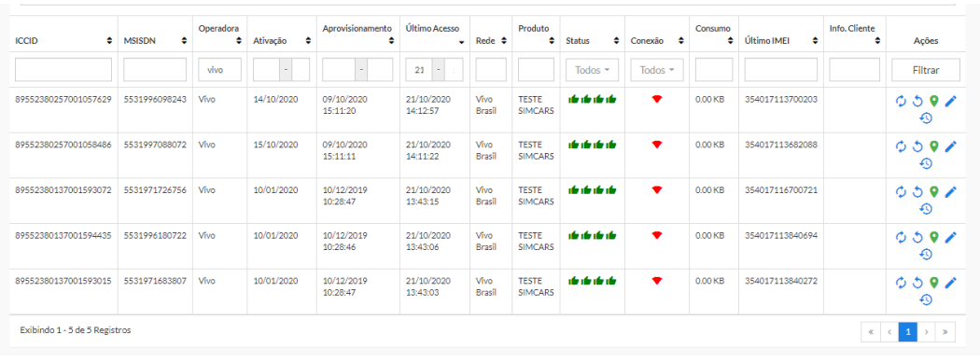Open location pin for MSISDN 5531971683807 row
This screenshot has height=362, width=980.
click(x=933, y=283)
